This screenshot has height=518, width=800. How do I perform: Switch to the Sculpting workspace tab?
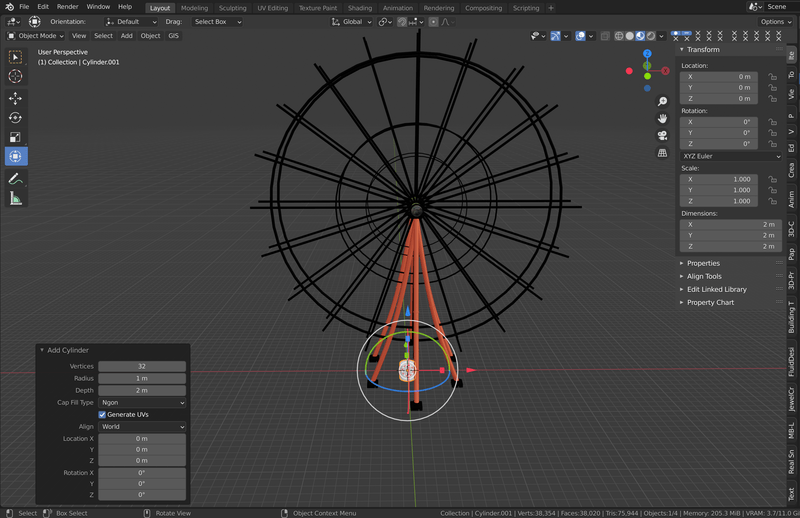232,8
